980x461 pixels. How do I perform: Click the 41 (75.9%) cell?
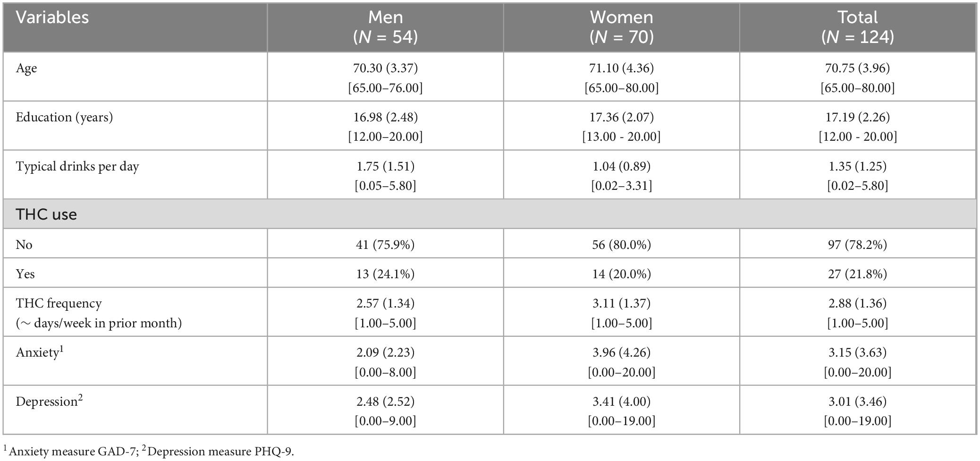point(385,245)
